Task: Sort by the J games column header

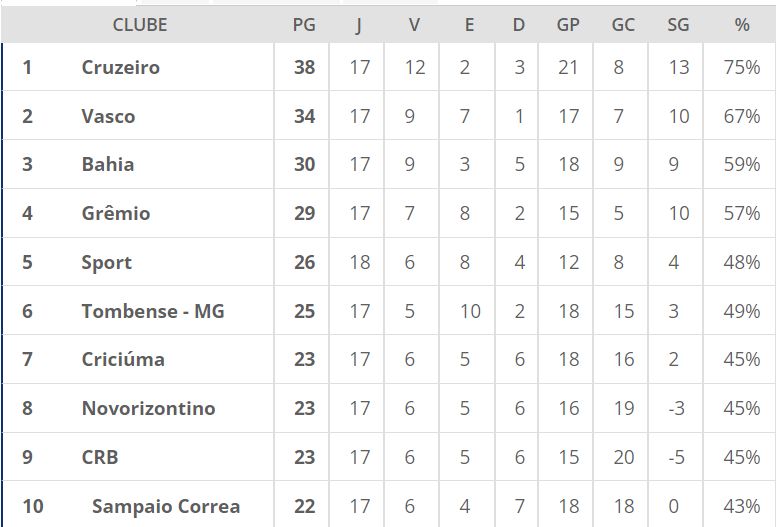Action: pyautogui.click(x=359, y=25)
